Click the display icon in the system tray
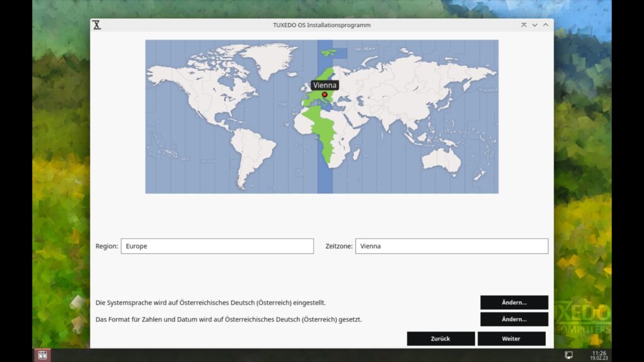This screenshot has height=362, width=644. 569,355
